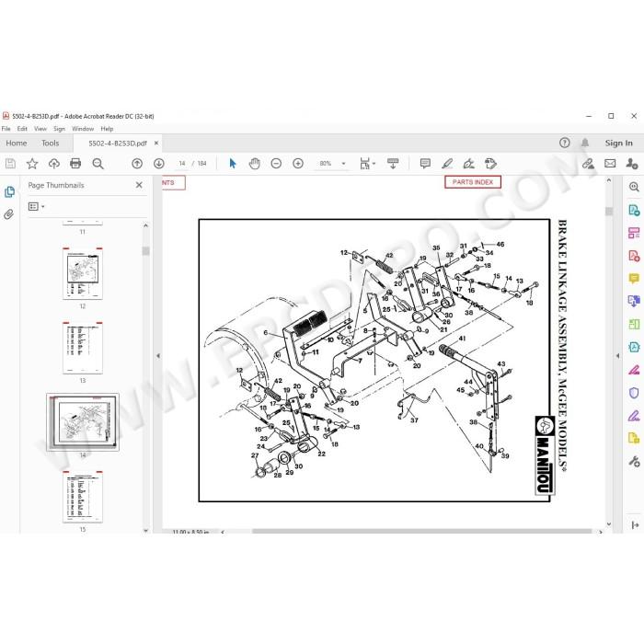Collapse the left navigation pane arrow

tap(158, 356)
